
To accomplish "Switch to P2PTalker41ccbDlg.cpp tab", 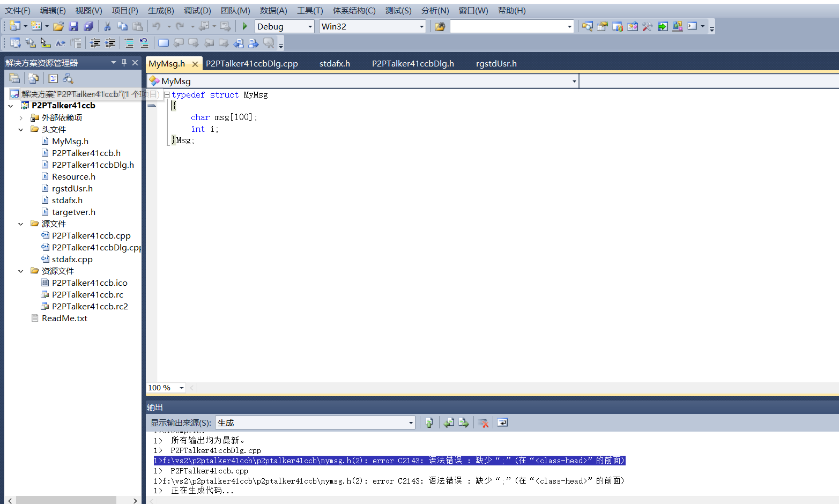I will pyautogui.click(x=252, y=64).
